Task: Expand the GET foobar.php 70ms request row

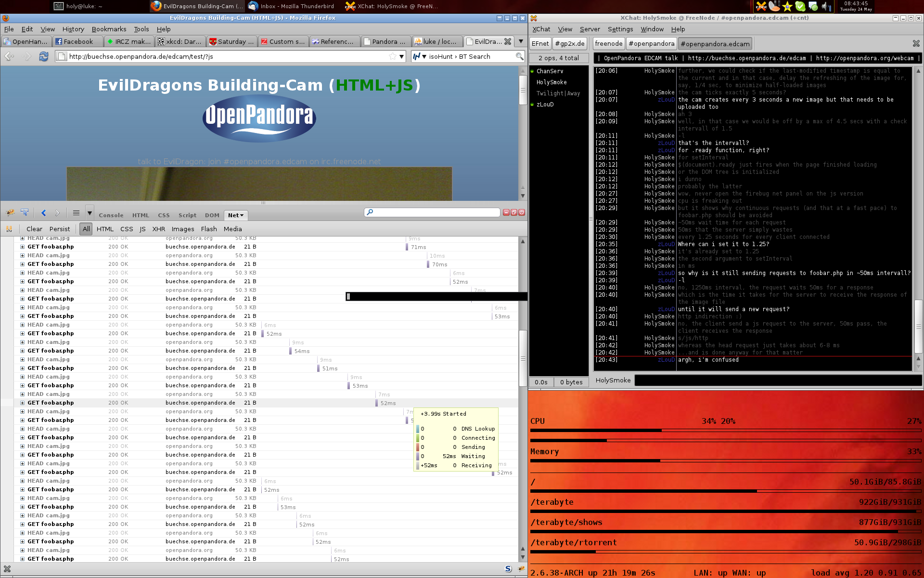Action: coord(22,264)
